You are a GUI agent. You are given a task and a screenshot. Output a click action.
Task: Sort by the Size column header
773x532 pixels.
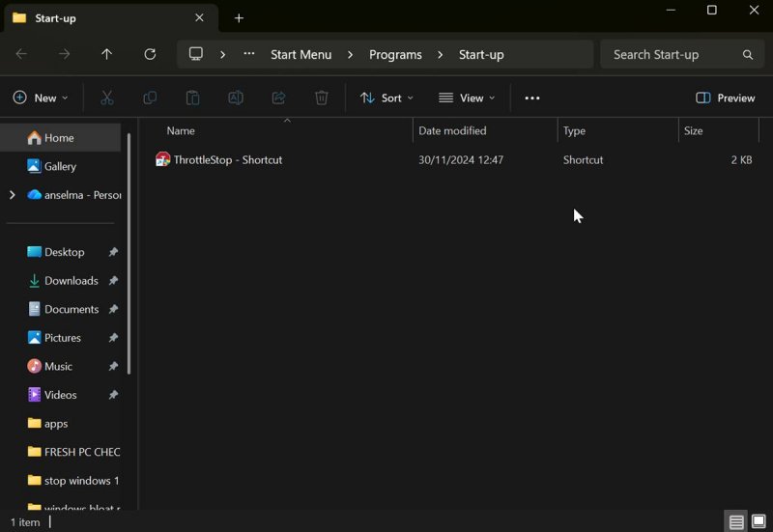pos(693,131)
